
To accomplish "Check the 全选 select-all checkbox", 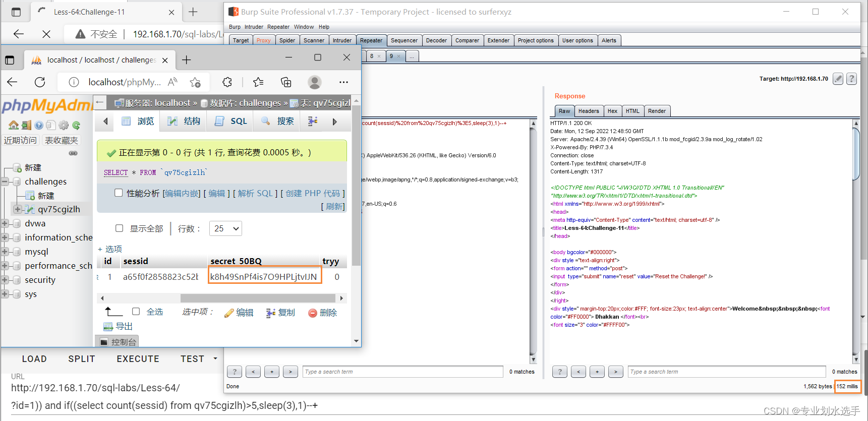I will (x=136, y=312).
